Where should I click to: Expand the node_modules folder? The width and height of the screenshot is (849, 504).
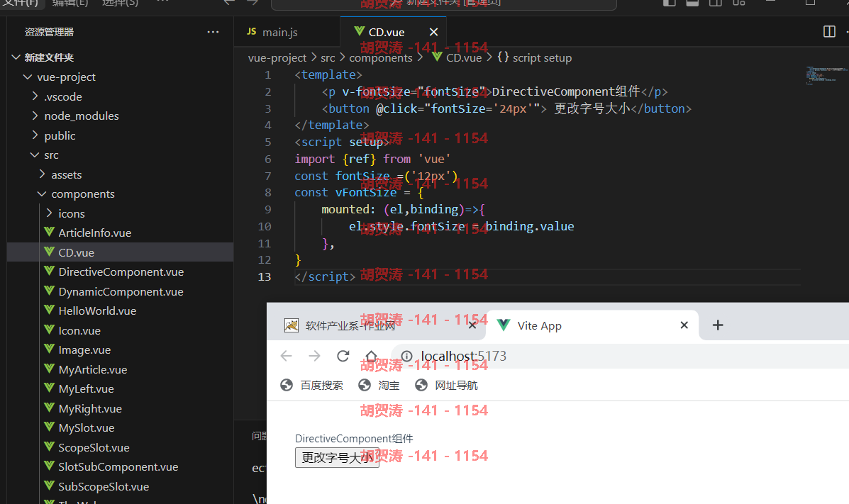(x=120, y=116)
